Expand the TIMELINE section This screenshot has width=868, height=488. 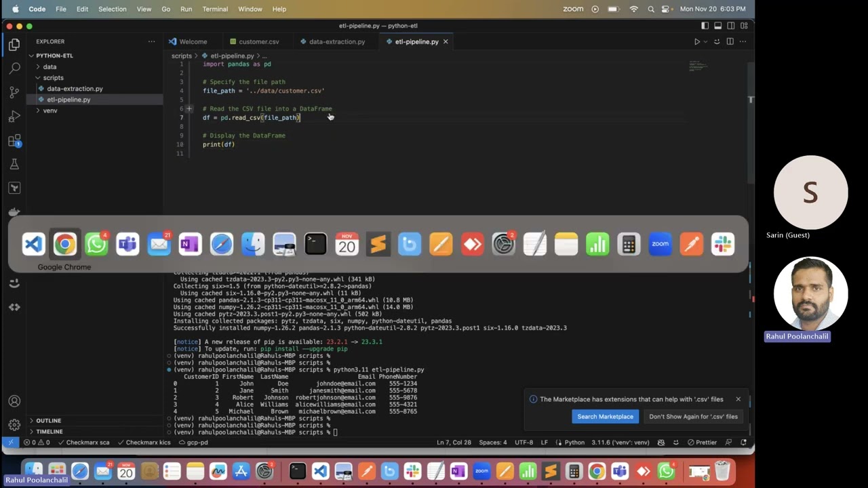(95, 431)
